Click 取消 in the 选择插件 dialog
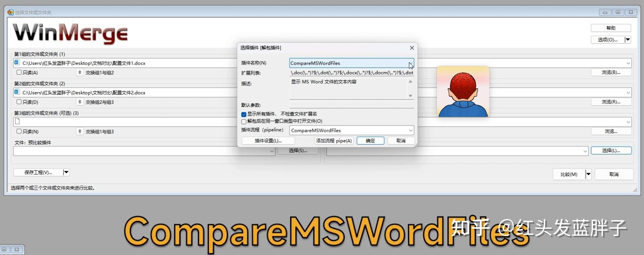Screen dimensions: 644x255 [x=401, y=140]
